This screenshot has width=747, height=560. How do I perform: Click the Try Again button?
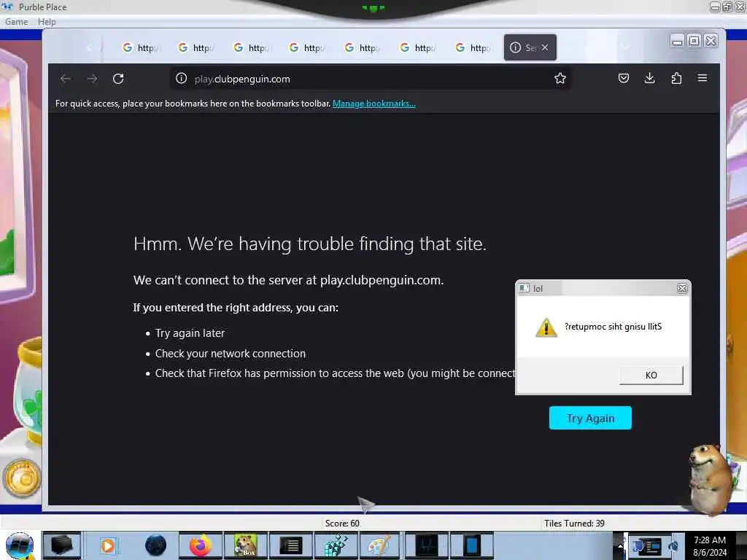point(590,418)
